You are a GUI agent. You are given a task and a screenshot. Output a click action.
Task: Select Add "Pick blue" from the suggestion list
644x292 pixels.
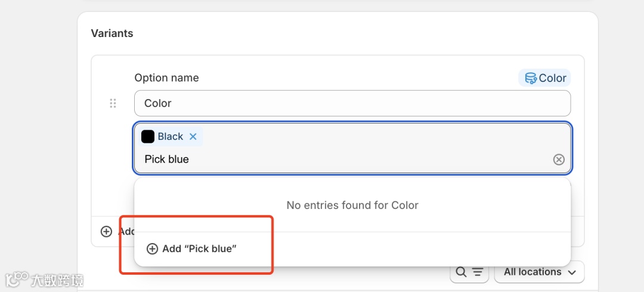[x=199, y=249]
